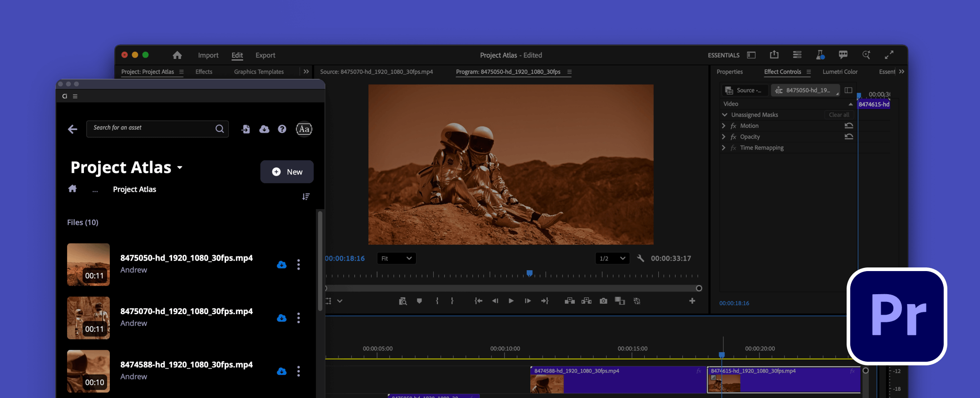
Task: Open the Fit zoom level dropdown
Action: point(396,258)
